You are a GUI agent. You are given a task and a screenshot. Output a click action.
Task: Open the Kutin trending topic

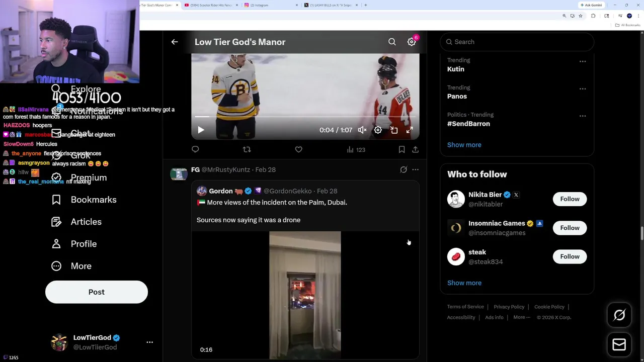click(x=456, y=69)
